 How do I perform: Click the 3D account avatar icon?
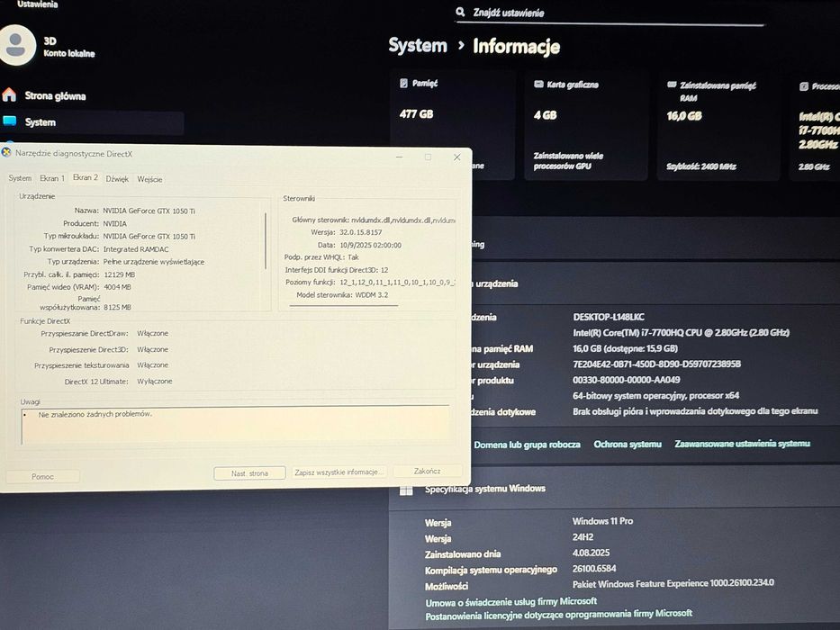(x=17, y=45)
